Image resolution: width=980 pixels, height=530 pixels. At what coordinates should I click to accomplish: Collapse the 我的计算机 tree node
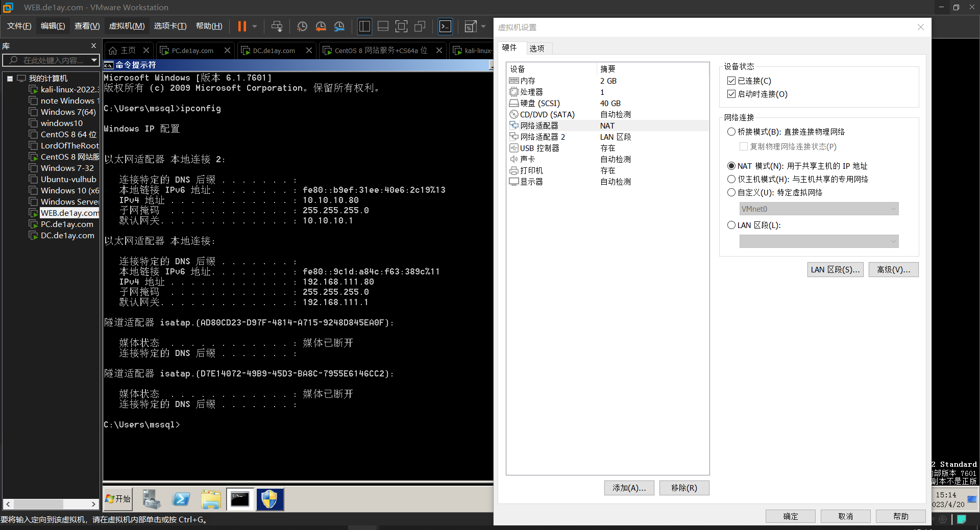point(10,79)
